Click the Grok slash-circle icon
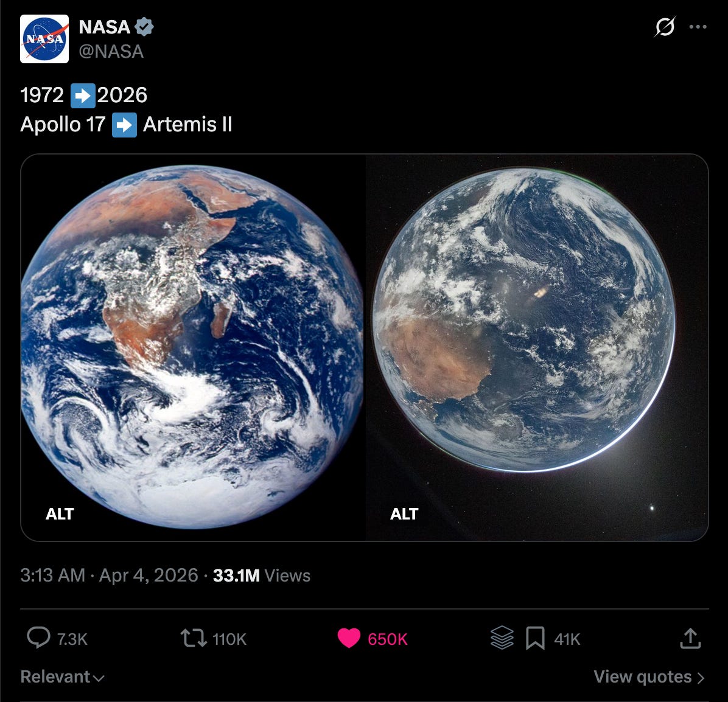 click(665, 26)
